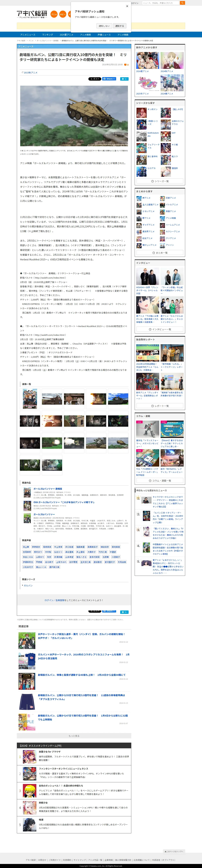Open アニソン icon in まとめ list

[163, 245]
